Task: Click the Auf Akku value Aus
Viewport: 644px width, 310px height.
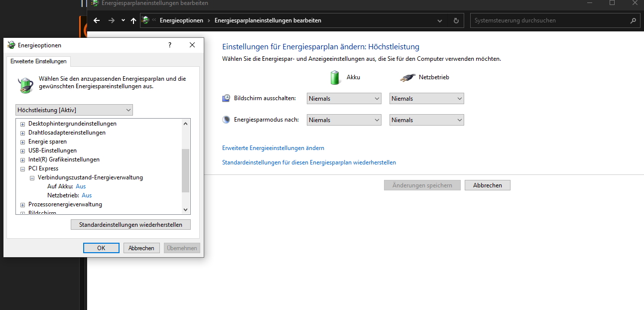Action: pyautogui.click(x=81, y=186)
